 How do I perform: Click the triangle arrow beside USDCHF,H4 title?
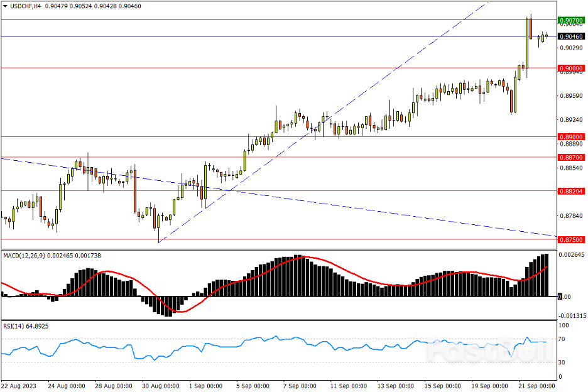[x=5, y=6]
